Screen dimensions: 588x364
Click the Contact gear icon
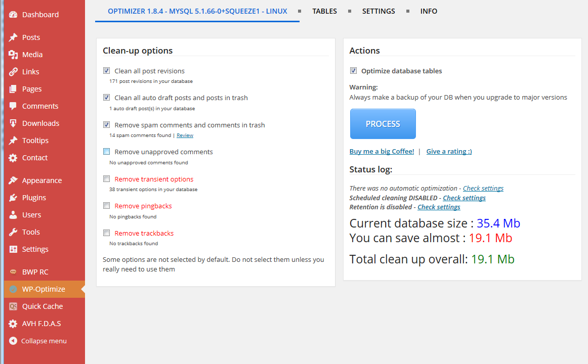[13, 158]
